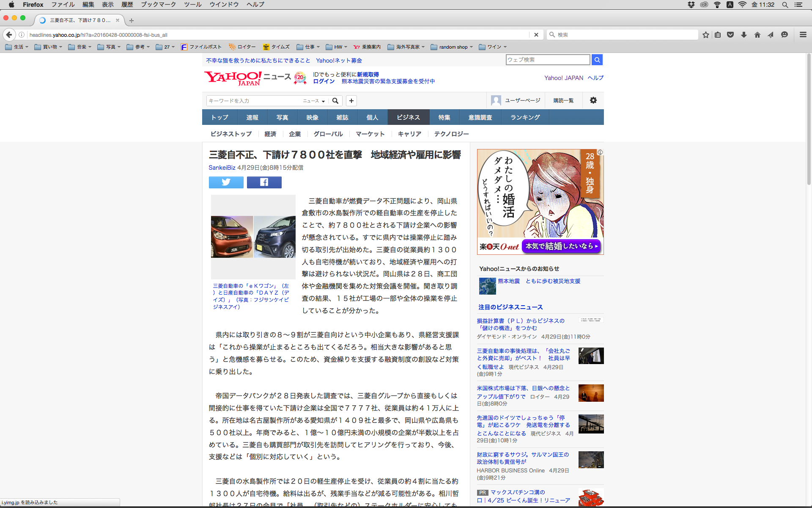Open Firefox hamburger menu

click(x=803, y=35)
